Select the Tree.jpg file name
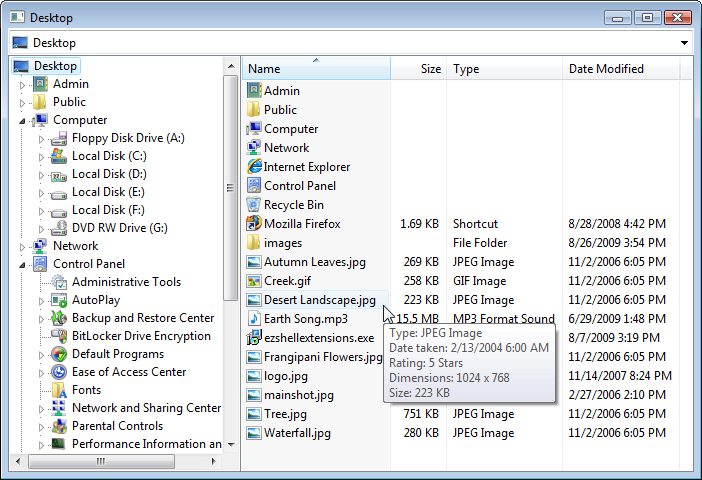The height and width of the screenshot is (480, 702). 285,414
